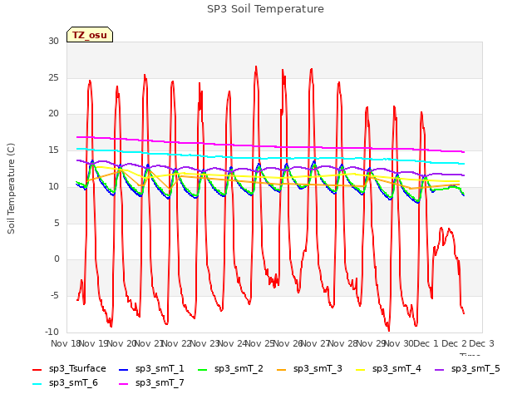532x399 pixels.
Task: Toggle the sp3_smT_5 legend entry
Action: [467, 369]
